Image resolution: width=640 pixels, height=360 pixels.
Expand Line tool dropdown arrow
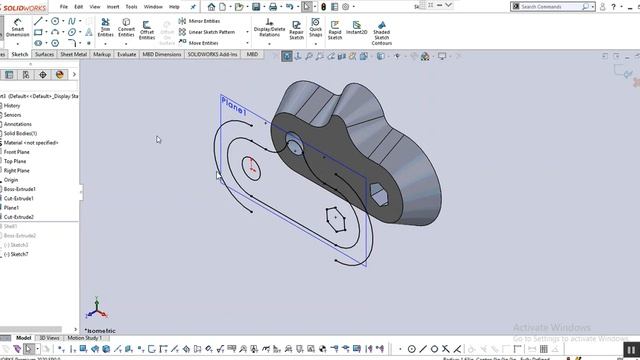46,21
